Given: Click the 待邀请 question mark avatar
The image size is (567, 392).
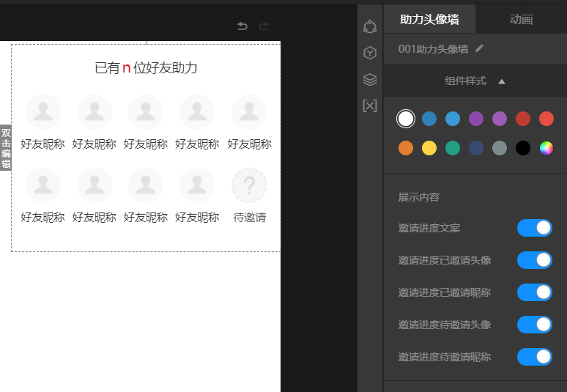Looking at the screenshot, I should pyautogui.click(x=249, y=185).
